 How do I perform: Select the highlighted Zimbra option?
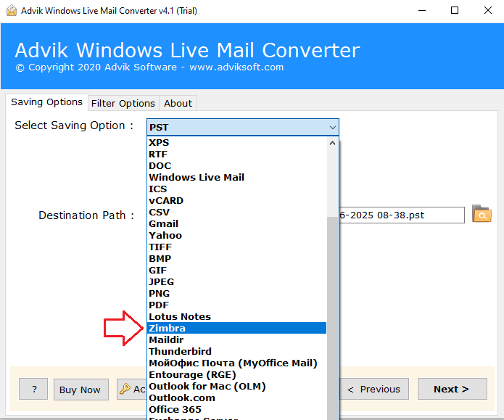point(236,328)
